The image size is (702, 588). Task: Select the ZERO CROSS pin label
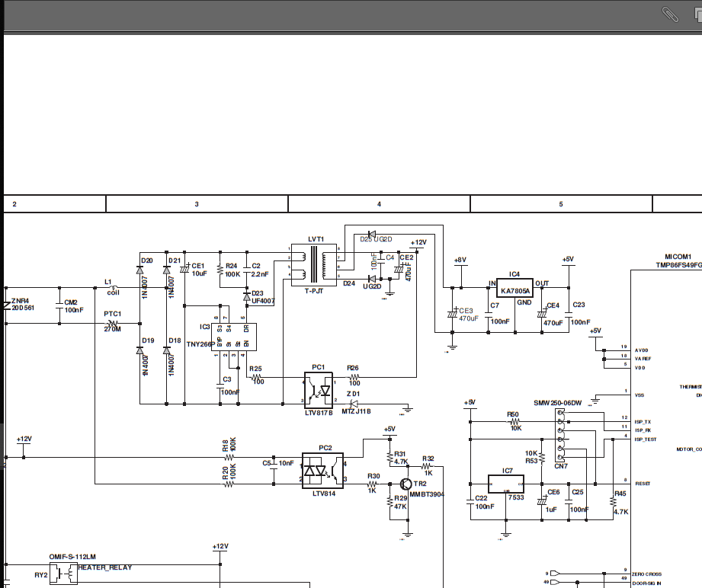[x=646, y=574]
